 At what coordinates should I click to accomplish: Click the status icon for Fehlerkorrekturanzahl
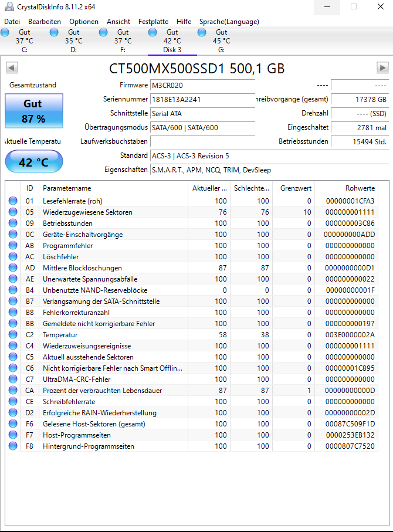coord(13,312)
